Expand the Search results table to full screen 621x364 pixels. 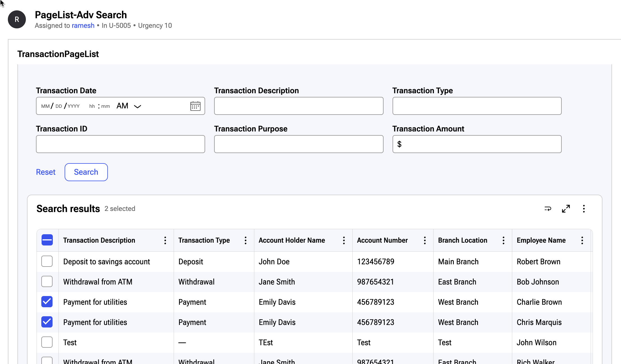[x=566, y=209]
